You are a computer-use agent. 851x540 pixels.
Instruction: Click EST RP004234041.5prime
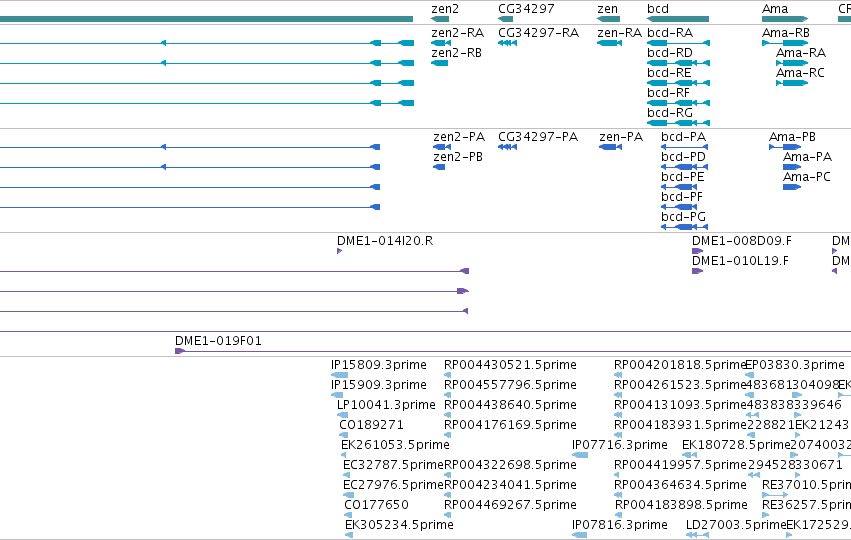(510, 486)
